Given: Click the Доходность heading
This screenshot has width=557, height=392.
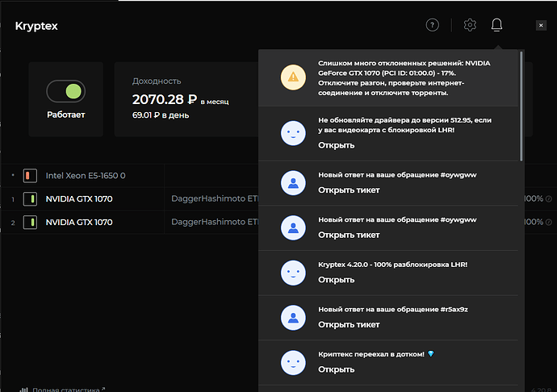Looking at the screenshot, I should pyautogui.click(x=157, y=81).
